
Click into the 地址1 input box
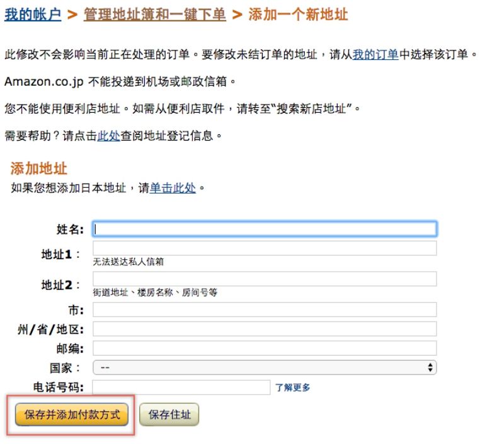pyautogui.click(x=265, y=248)
